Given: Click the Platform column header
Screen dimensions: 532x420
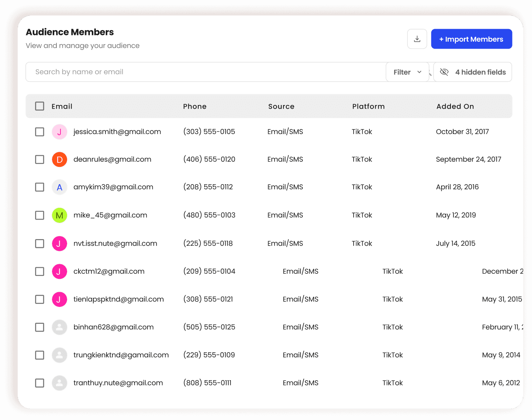Looking at the screenshot, I should pyautogui.click(x=368, y=106).
